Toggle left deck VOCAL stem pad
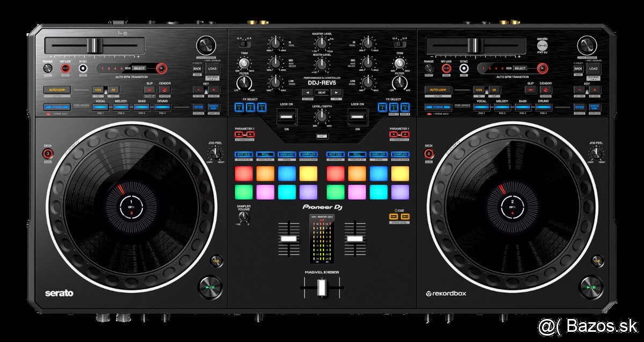644x342 pixels. pyautogui.click(x=99, y=107)
